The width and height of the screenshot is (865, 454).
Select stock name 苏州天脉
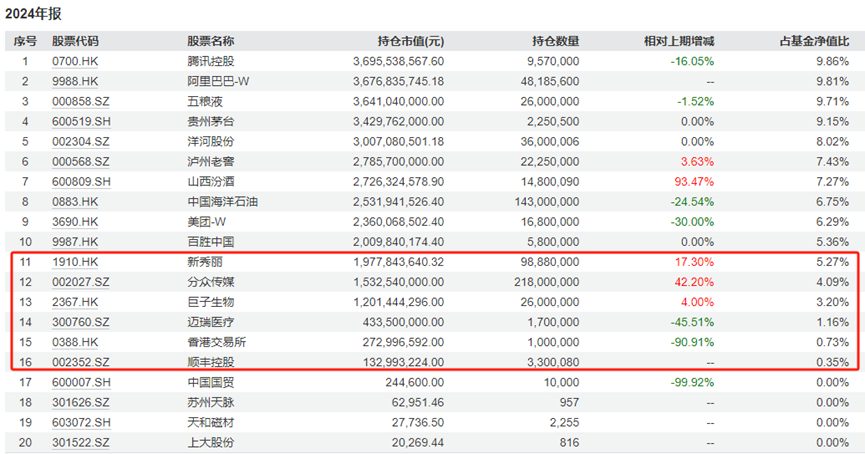tap(211, 402)
